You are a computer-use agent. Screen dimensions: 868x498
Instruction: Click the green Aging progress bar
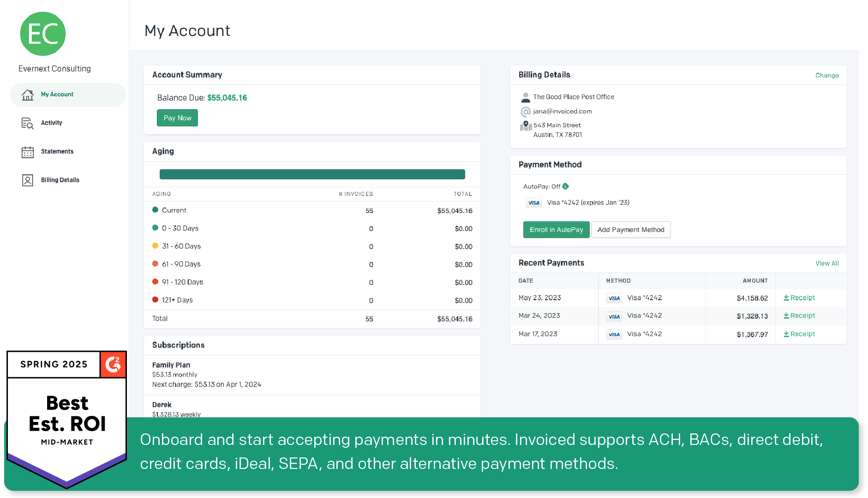point(312,174)
